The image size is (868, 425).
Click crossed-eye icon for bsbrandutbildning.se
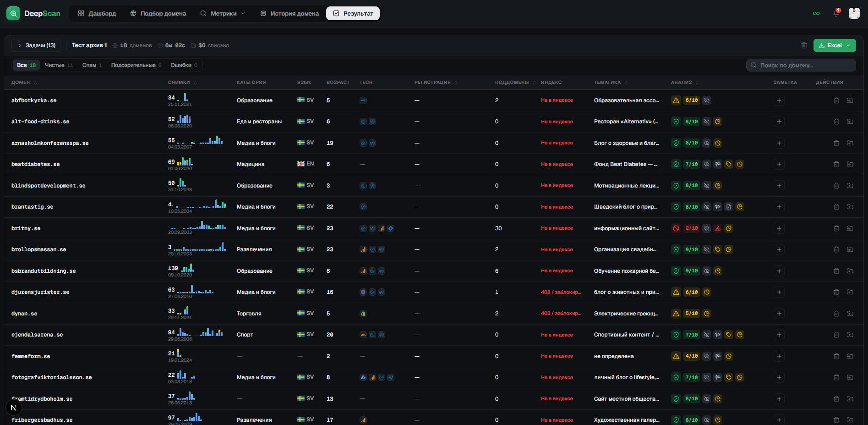707,271
